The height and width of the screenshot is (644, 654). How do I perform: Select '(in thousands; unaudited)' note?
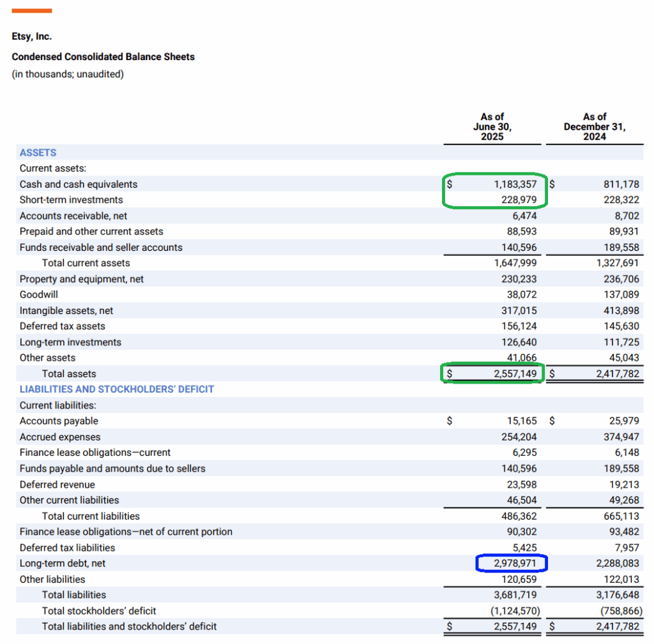click(x=68, y=74)
